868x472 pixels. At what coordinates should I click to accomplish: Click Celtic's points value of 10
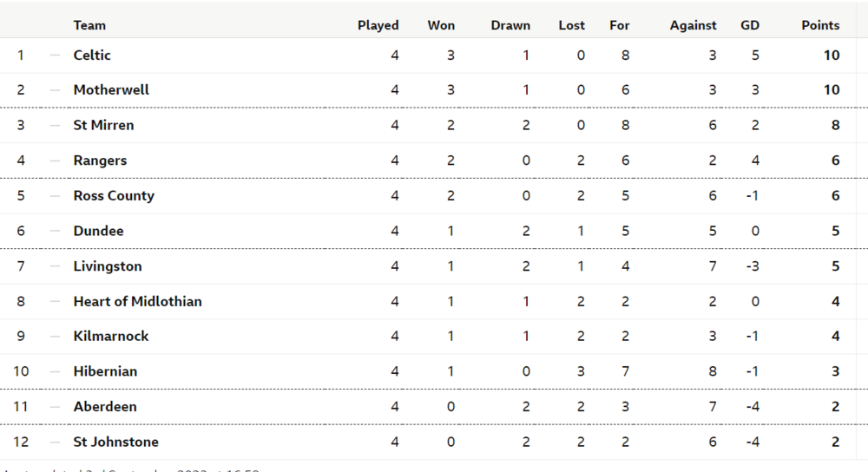(832, 56)
